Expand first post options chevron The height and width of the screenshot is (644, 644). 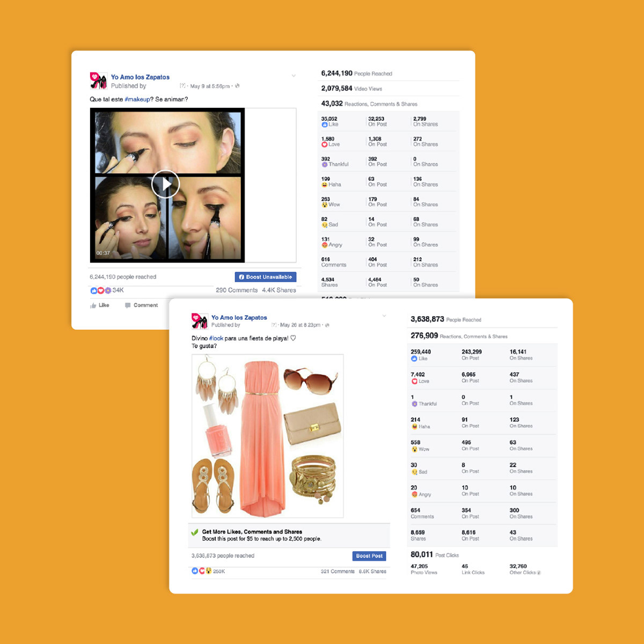294,76
